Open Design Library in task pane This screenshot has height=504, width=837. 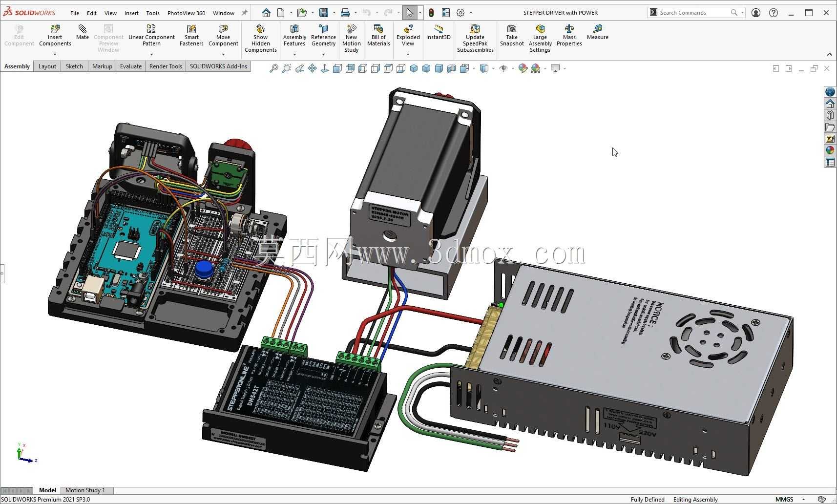830,115
